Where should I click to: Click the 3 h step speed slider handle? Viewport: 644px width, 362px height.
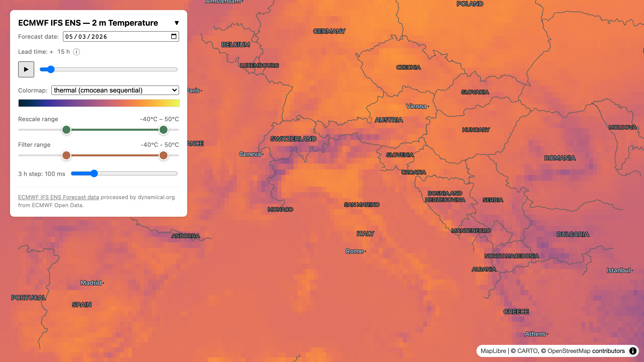pyautogui.click(x=94, y=173)
